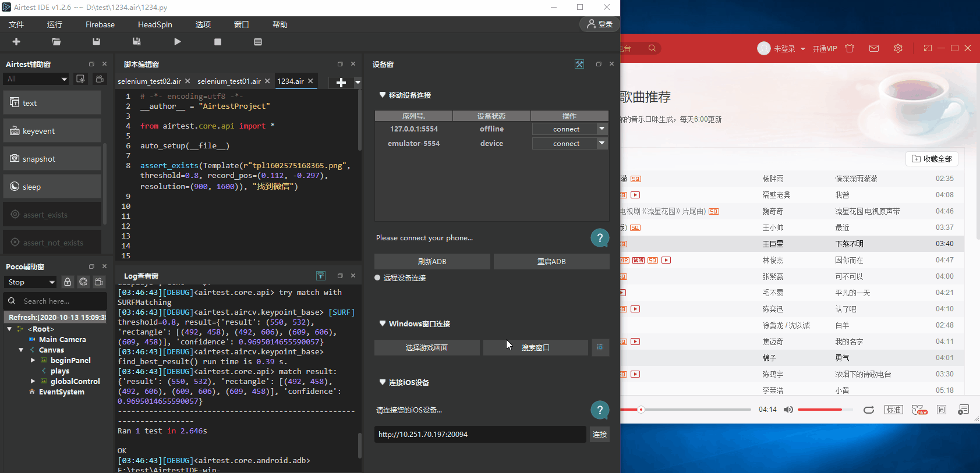Open the 文件 menu
The height and width of the screenshot is (473, 980).
[16, 24]
